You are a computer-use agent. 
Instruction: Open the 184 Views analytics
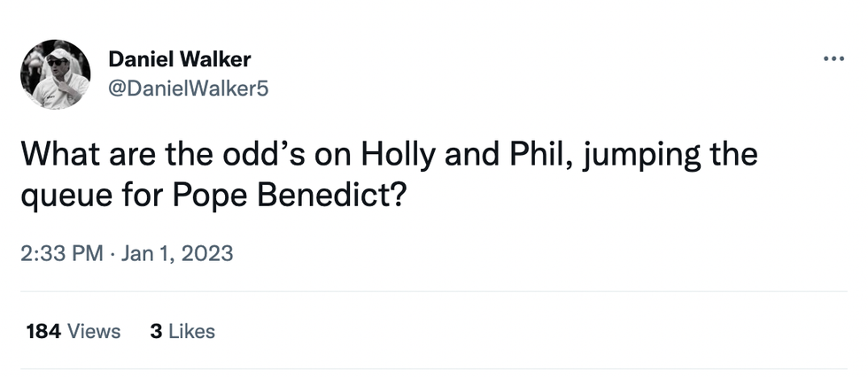tap(74, 331)
